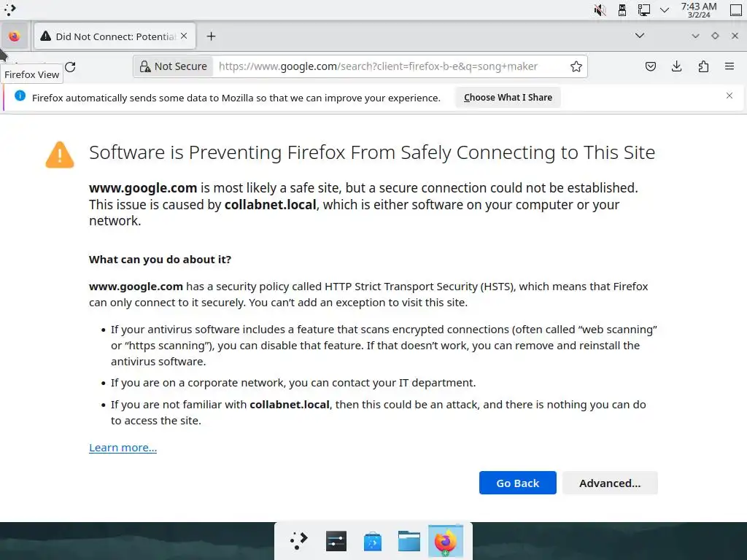747x560 pixels.
Task: Click the orange warning triangle icon
Action: click(60, 155)
